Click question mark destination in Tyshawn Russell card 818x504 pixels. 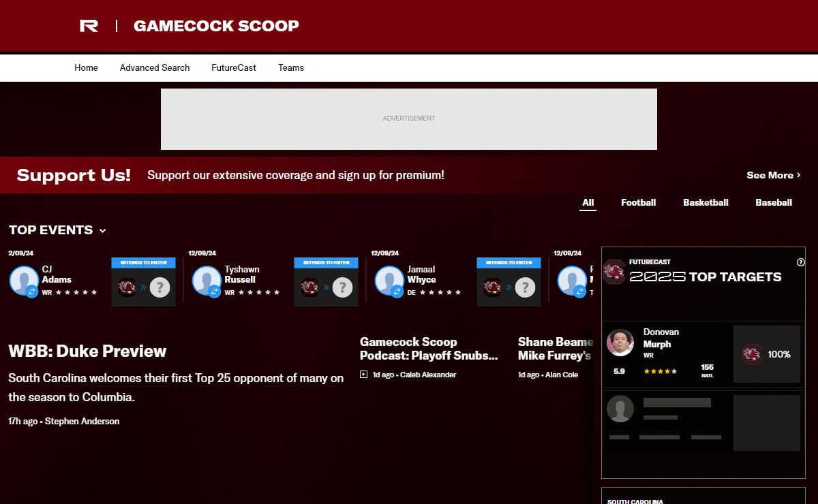point(342,287)
